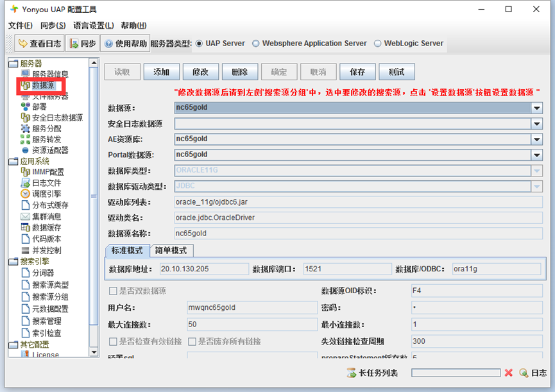Click the 数据缓存 icon

(x=25, y=228)
